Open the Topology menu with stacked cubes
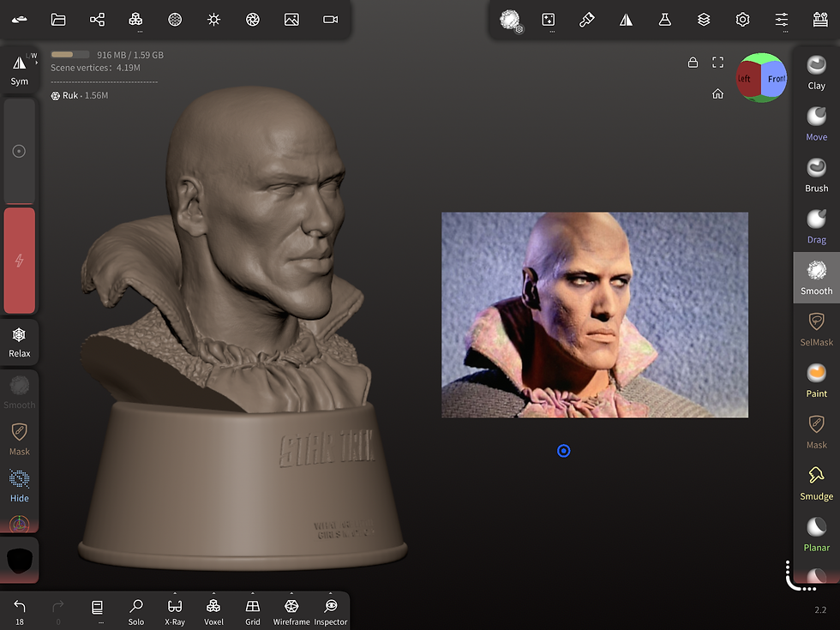The height and width of the screenshot is (630, 840). 136,20
